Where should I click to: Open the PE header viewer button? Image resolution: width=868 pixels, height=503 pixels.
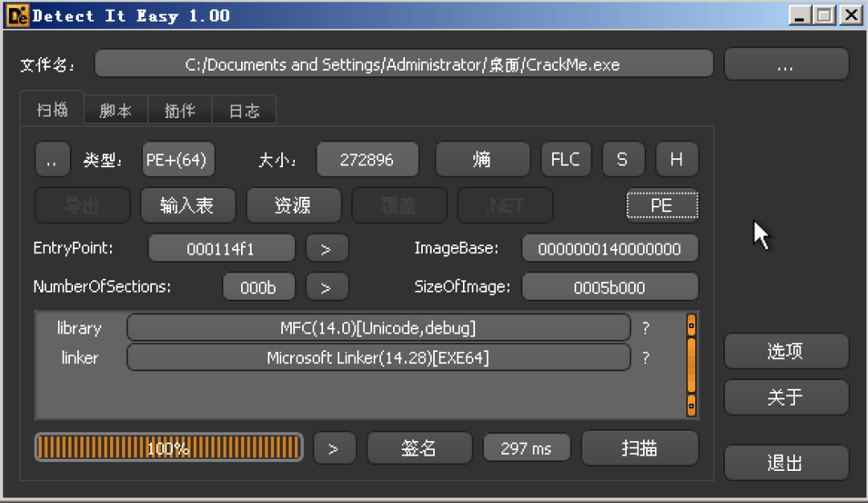pos(661,206)
